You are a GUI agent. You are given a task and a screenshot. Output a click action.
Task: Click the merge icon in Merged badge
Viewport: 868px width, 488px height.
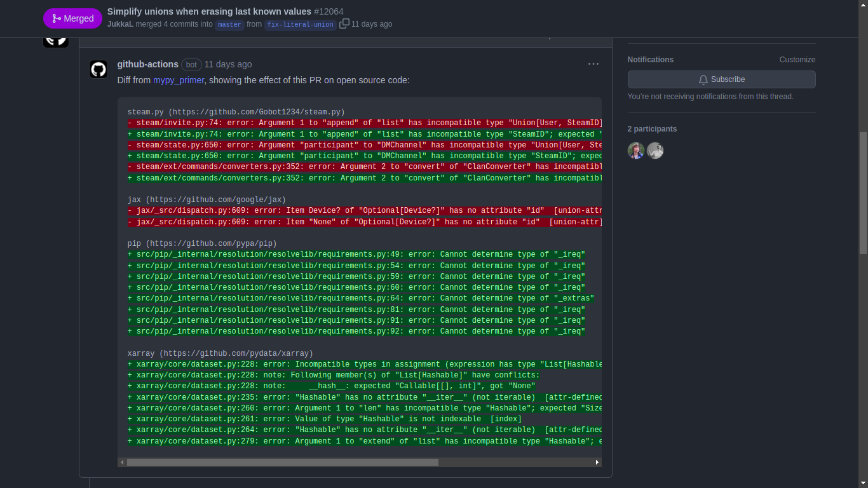(57, 18)
